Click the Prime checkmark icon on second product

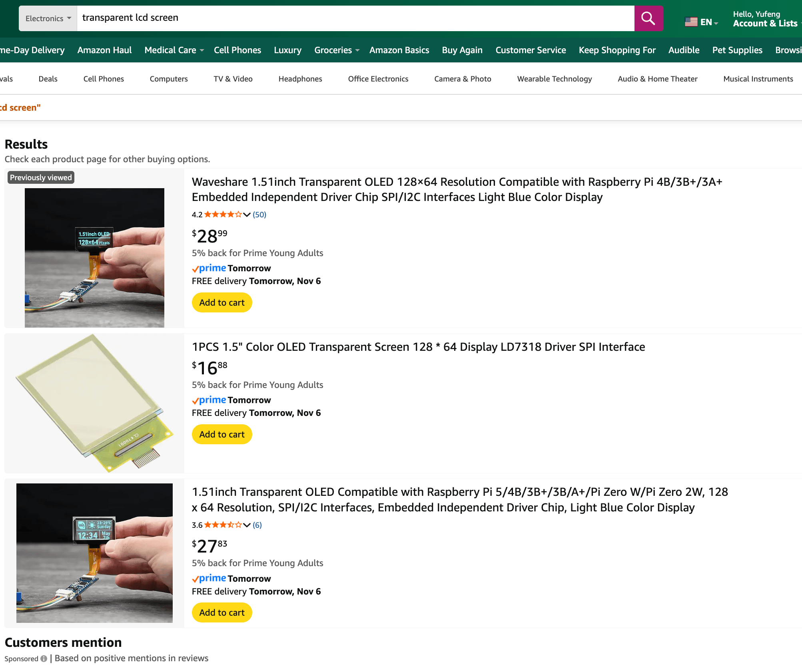(196, 400)
